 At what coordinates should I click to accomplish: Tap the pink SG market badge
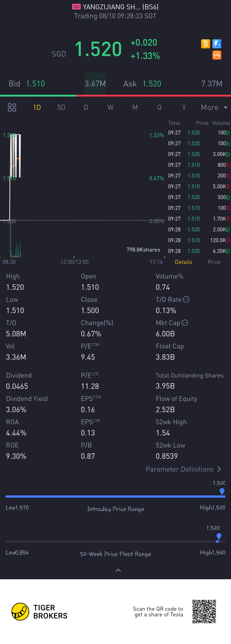76,7
